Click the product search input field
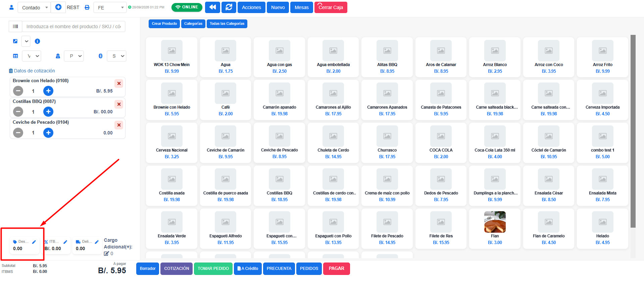644x288 pixels. coord(73,26)
